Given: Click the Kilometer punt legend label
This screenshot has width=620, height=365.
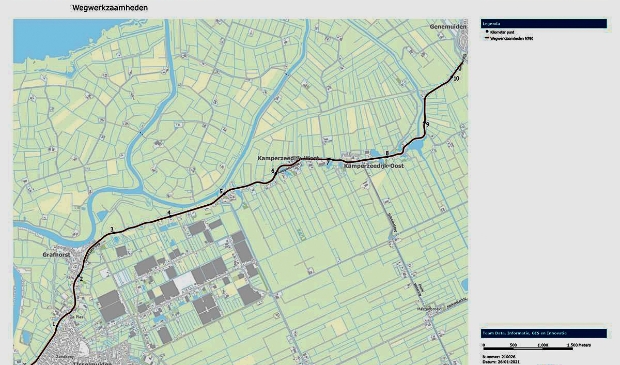Looking at the screenshot, I should coord(502,32).
